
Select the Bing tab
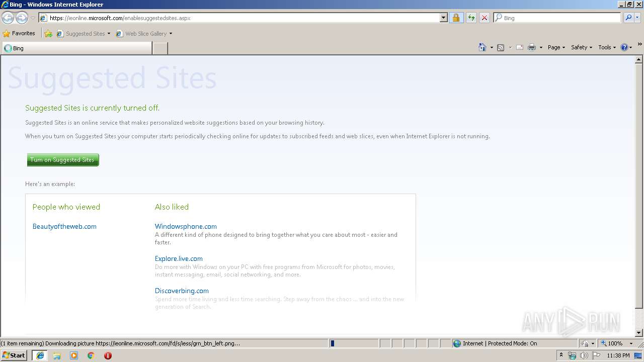(x=76, y=48)
